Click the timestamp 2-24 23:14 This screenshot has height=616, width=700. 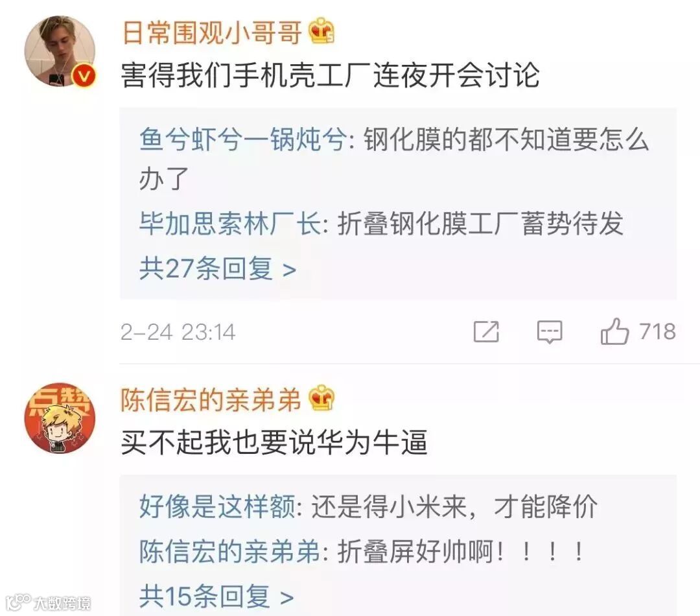pyautogui.click(x=178, y=332)
